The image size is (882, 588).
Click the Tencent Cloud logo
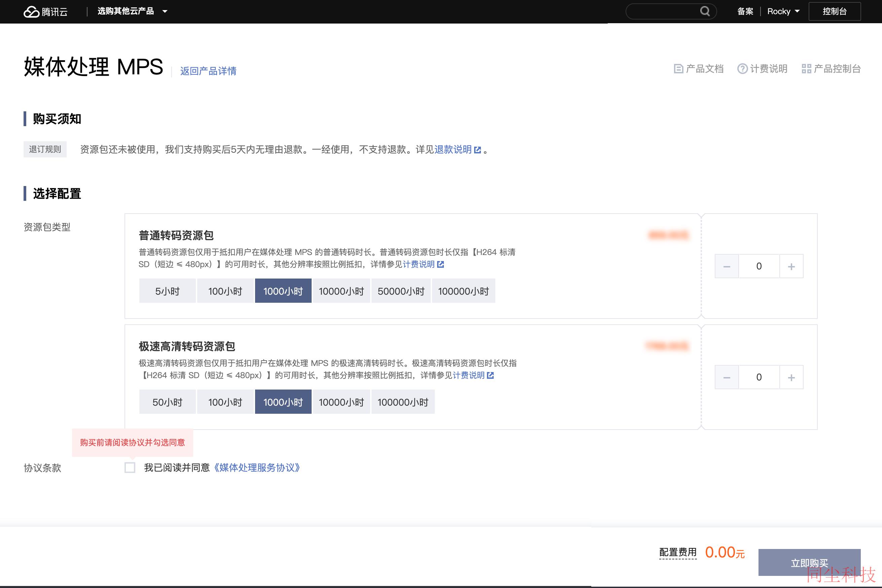45,12
